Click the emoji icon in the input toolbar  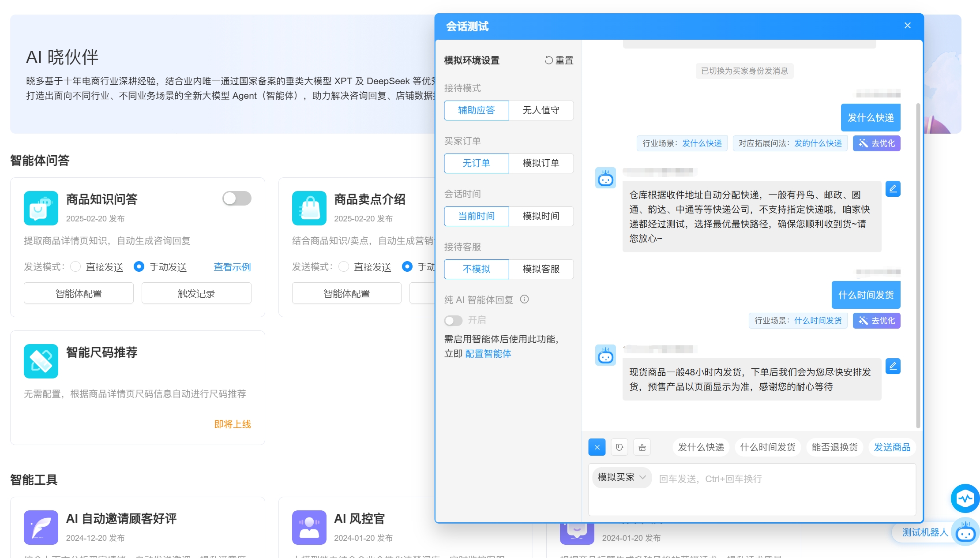[x=620, y=447]
